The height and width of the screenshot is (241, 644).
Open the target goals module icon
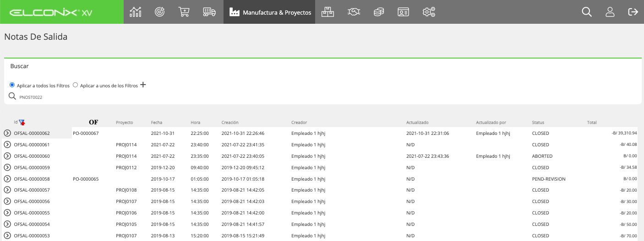pyautogui.click(x=159, y=12)
